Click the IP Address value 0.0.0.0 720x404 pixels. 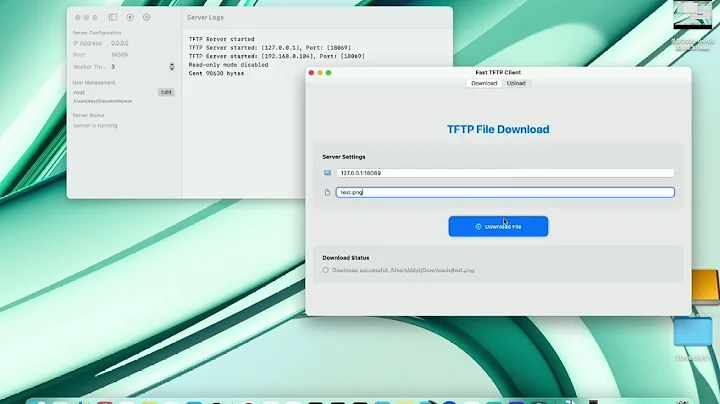click(120, 43)
